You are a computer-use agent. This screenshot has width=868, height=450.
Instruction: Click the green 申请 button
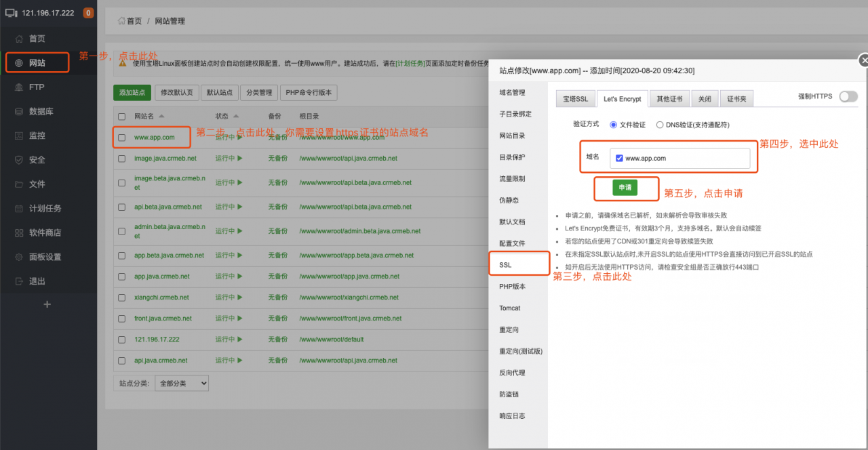pos(625,188)
